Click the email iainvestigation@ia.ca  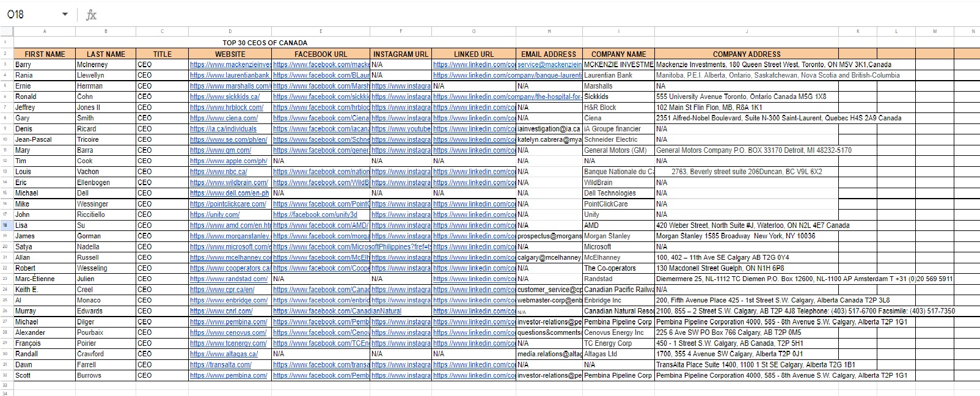coord(549,129)
